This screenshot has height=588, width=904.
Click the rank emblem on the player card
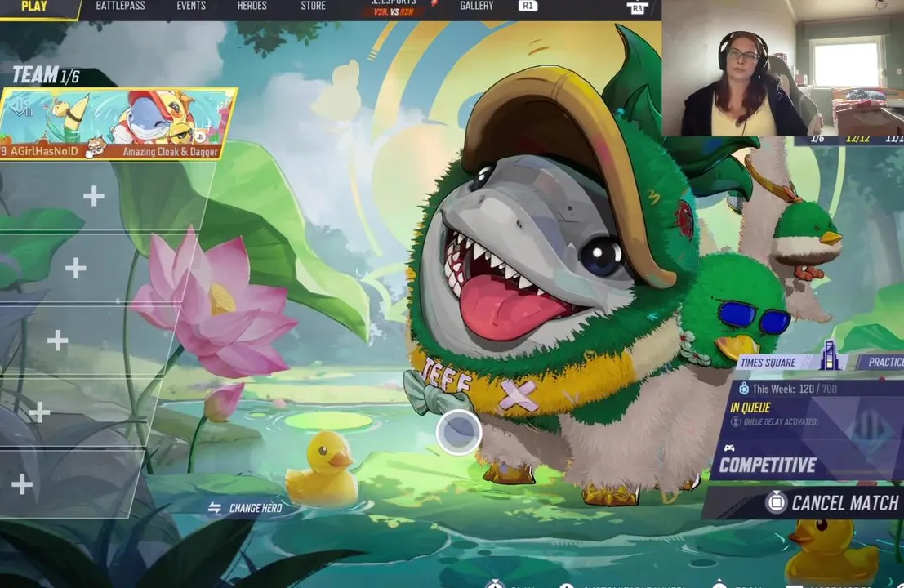click(22, 107)
